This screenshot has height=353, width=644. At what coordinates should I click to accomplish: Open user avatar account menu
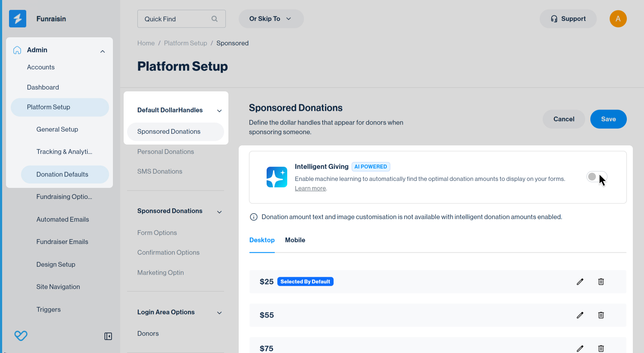618,19
